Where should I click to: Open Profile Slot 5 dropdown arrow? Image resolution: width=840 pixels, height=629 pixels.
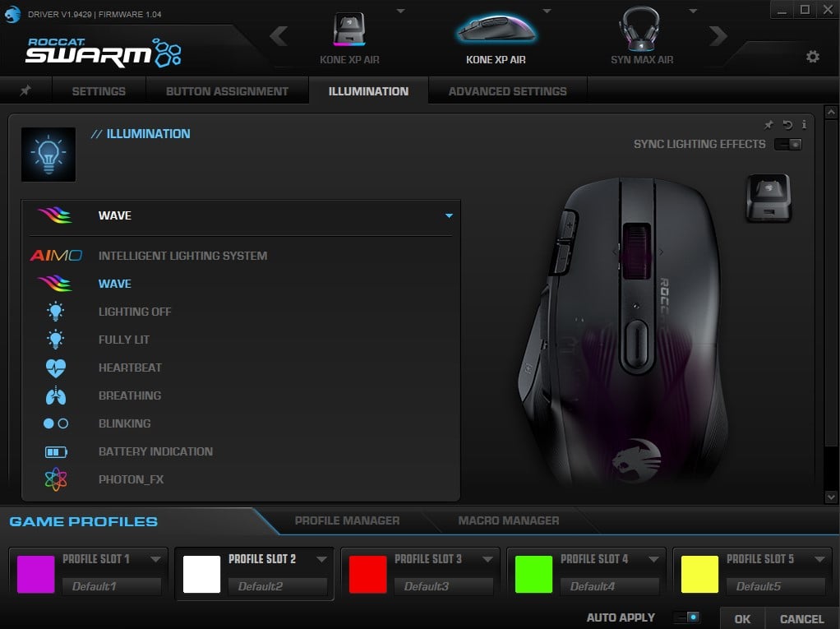[819, 559]
